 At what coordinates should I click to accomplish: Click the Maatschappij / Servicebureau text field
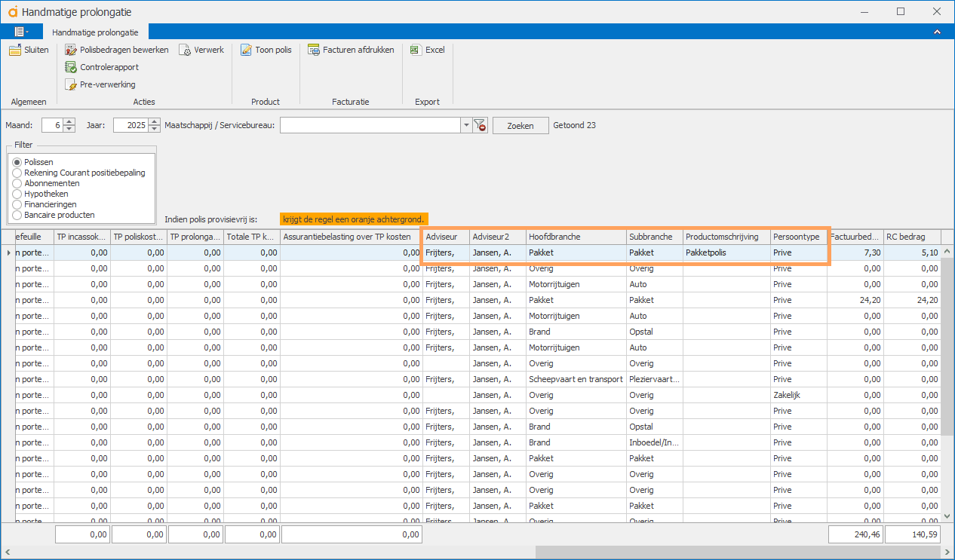click(x=370, y=125)
